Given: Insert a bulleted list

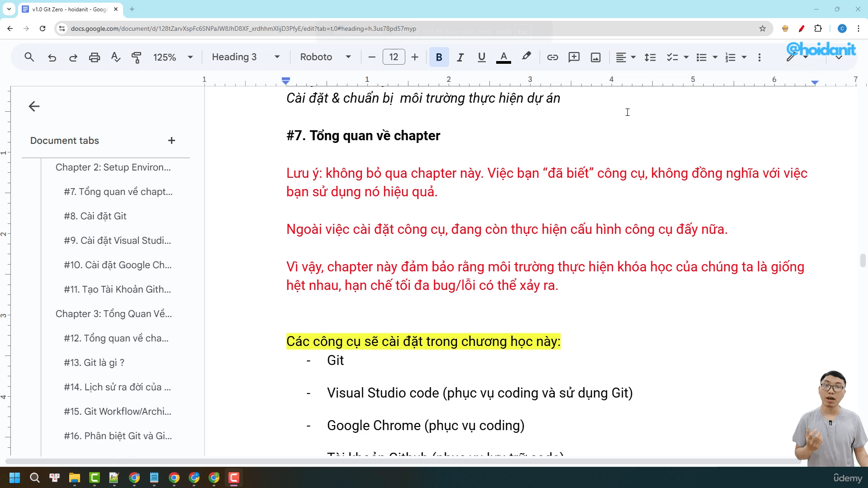Looking at the screenshot, I should point(702,57).
